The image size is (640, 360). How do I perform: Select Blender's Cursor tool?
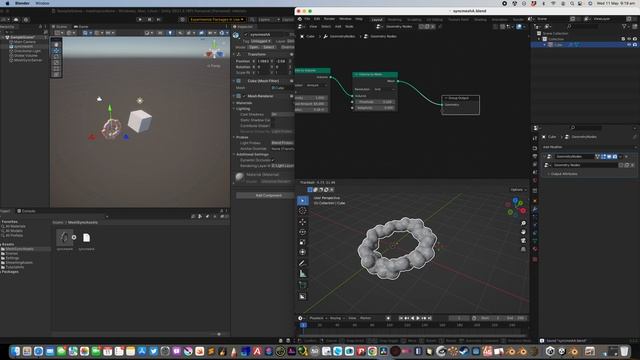coord(302,211)
